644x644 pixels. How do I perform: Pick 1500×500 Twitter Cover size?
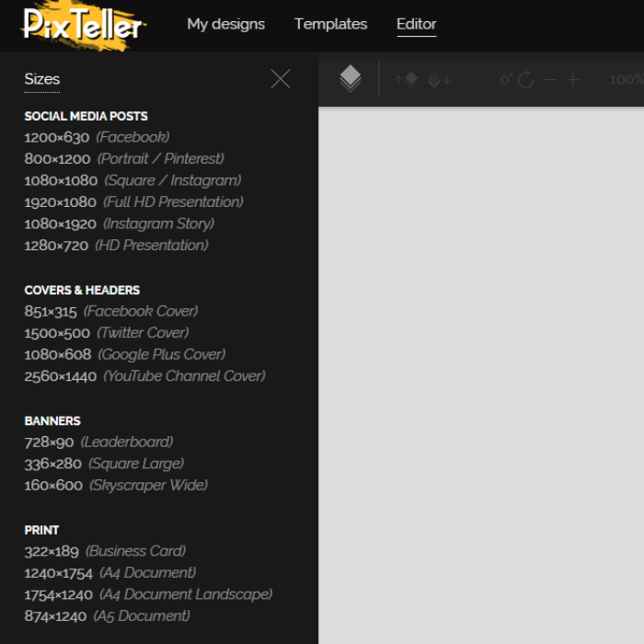107,333
